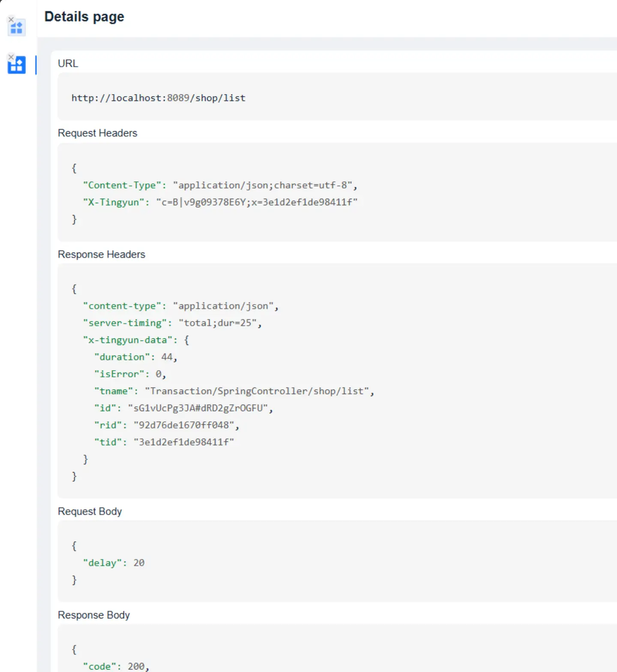Click the rid value 92d76de1670ff048
The height and width of the screenshot is (672, 617).
184,425
